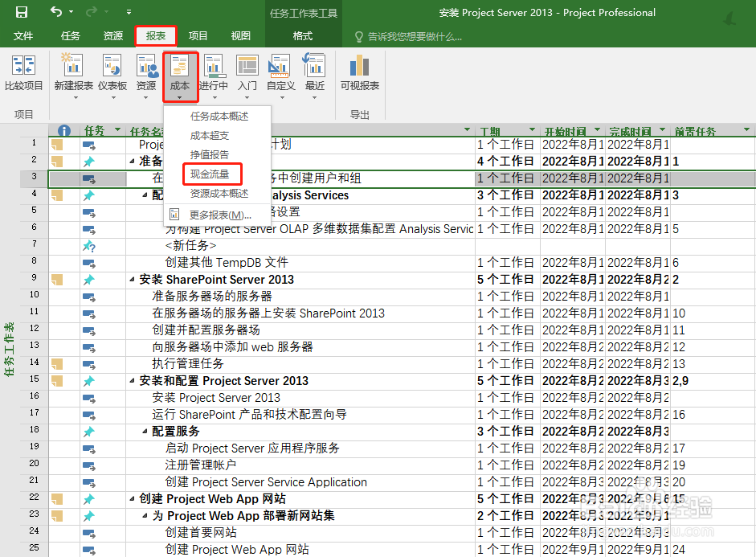The height and width of the screenshot is (557, 756).
Task: Open the 工期 column filter dropdown
Action: point(533,129)
